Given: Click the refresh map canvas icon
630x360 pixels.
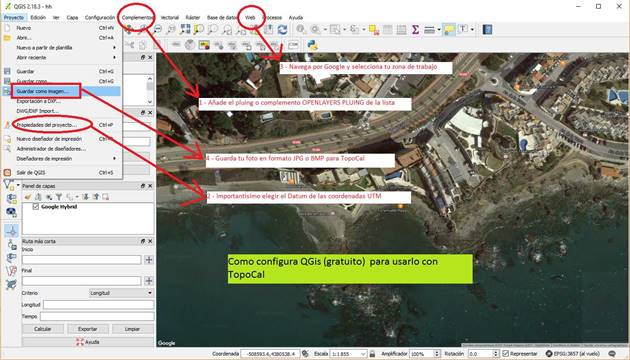Looking at the screenshot, I should coord(282,29).
